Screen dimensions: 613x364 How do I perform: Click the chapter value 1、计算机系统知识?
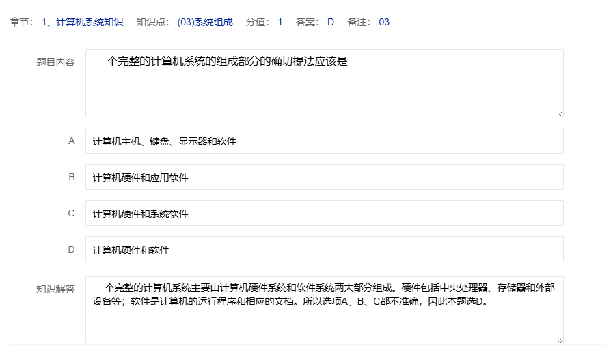click(x=82, y=22)
